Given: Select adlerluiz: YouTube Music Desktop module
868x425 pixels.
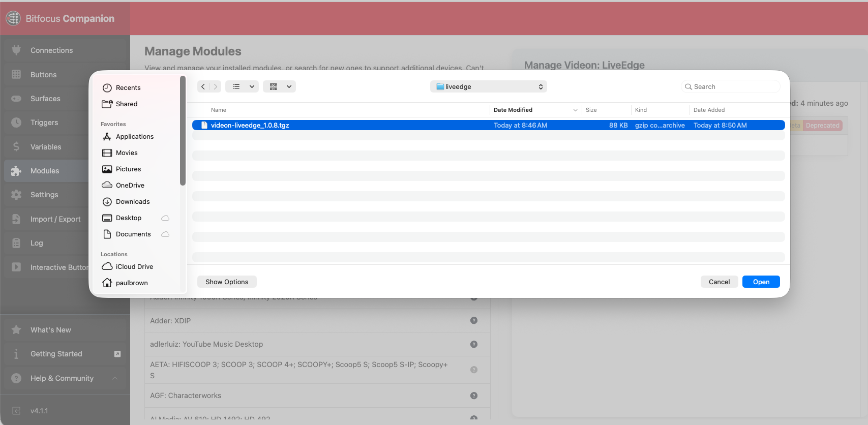Looking at the screenshot, I should click(x=317, y=344).
